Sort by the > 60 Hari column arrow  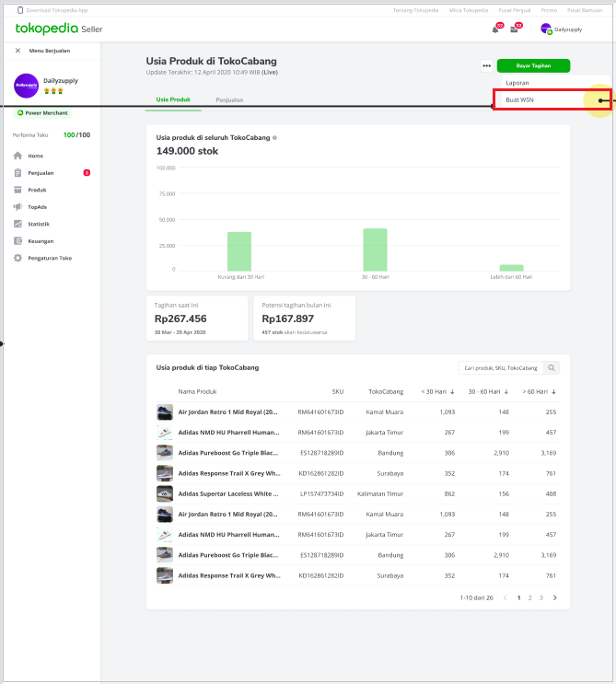553,392
